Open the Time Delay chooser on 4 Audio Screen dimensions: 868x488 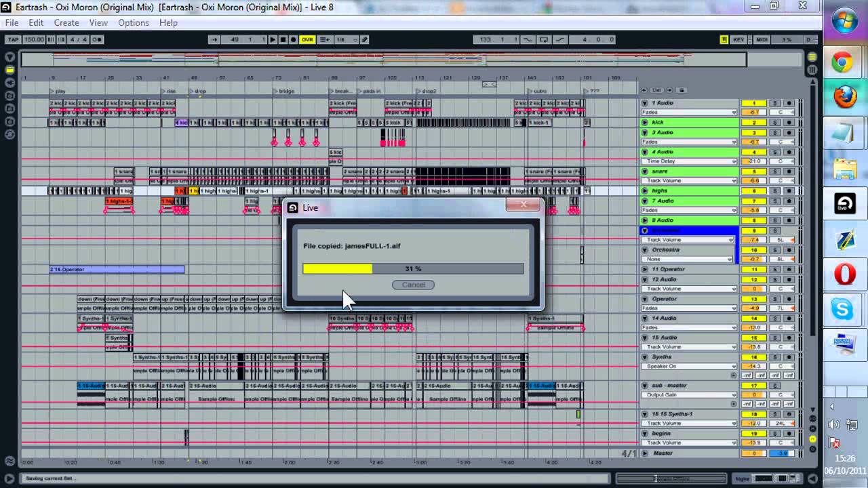pyautogui.click(x=689, y=161)
